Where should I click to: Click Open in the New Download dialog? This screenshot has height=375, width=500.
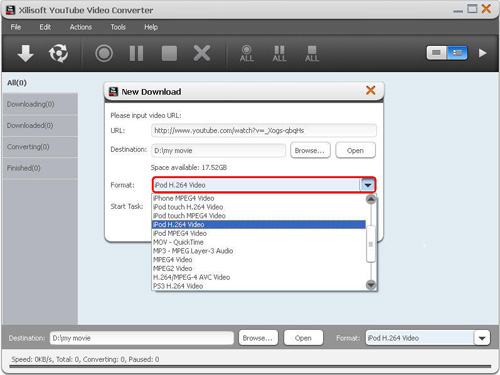tap(355, 150)
